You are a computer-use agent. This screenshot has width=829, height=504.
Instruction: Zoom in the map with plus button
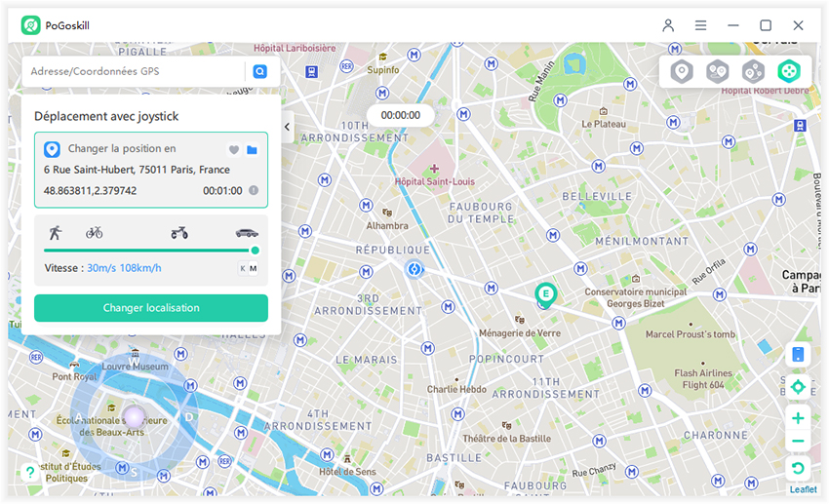point(798,418)
